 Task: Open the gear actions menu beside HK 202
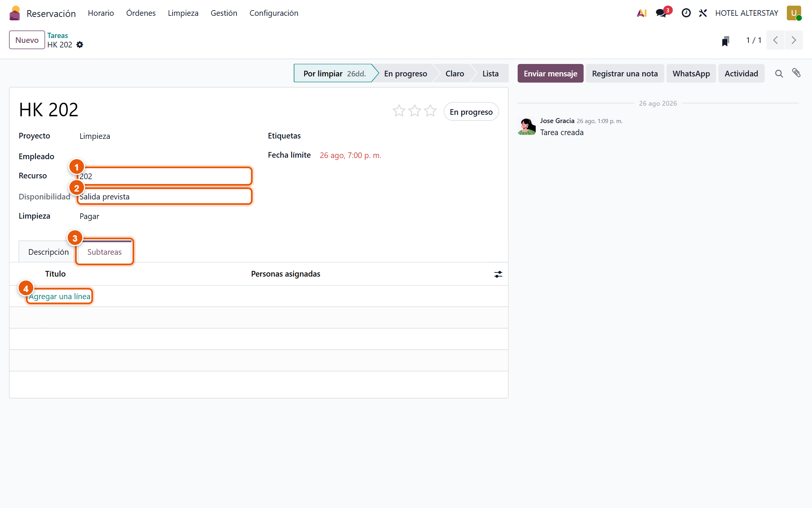[x=80, y=45]
